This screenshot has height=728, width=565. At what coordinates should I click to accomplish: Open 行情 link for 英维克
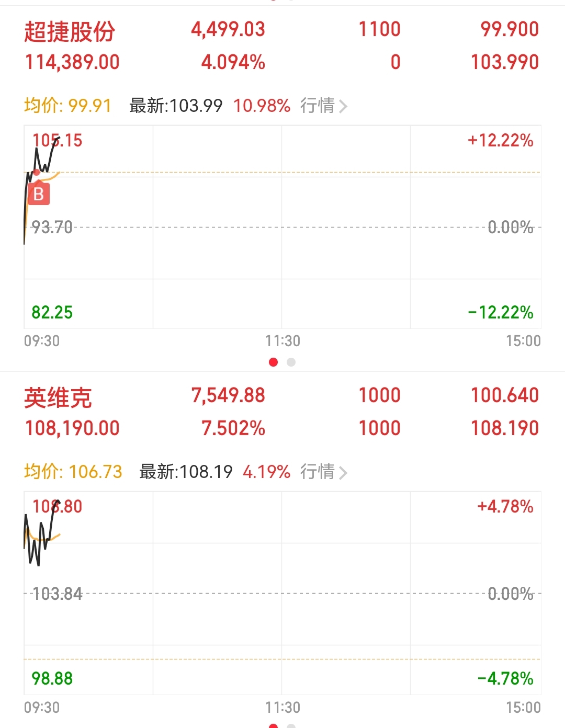tap(318, 472)
